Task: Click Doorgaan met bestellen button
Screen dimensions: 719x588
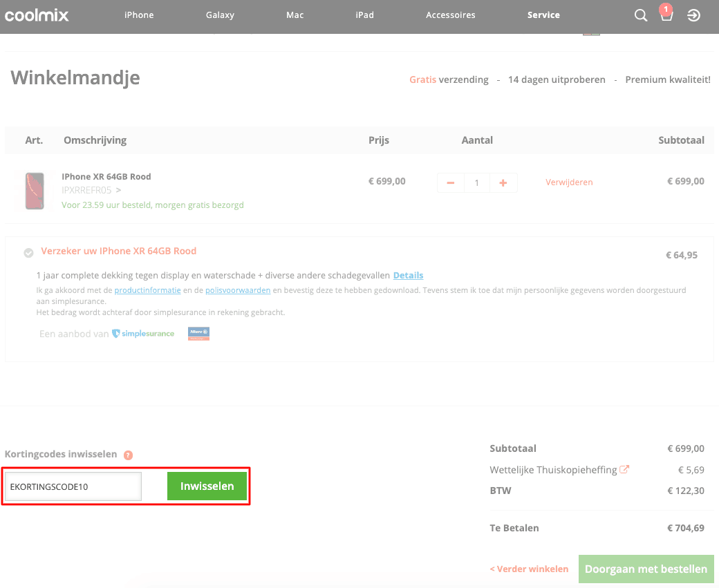Action: click(646, 569)
